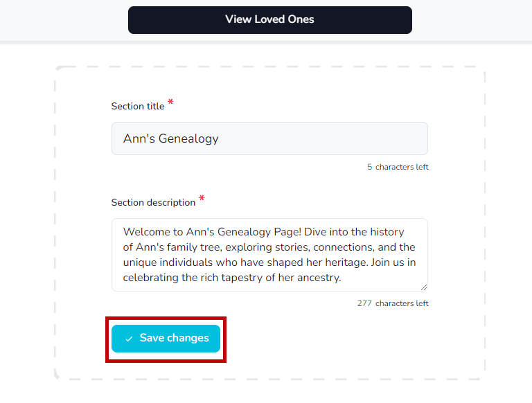Click the "277 characters left" counter

coord(393,303)
